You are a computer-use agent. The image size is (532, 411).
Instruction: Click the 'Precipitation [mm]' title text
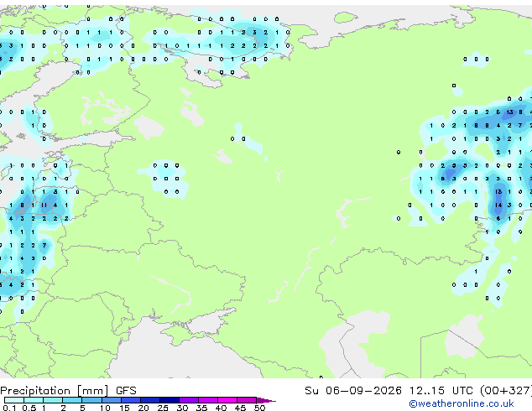55,391
